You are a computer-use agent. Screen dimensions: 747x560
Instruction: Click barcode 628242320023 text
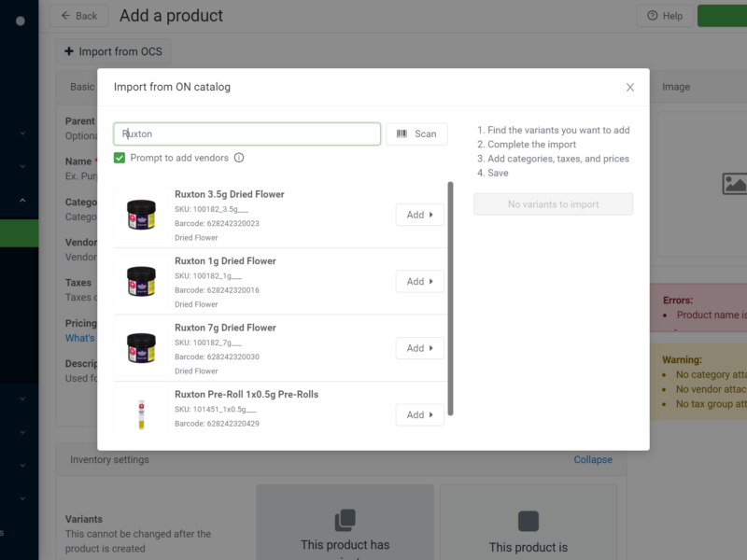217,223
